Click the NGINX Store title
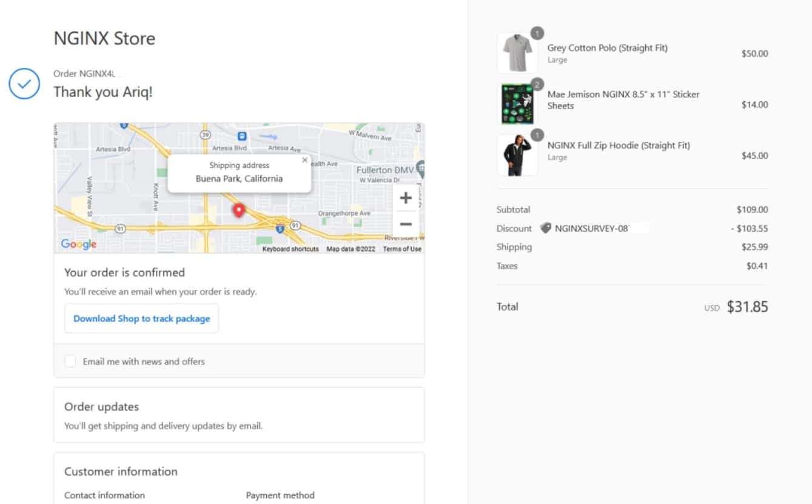This screenshot has width=812, height=504. pyautogui.click(x=104, y=38)
